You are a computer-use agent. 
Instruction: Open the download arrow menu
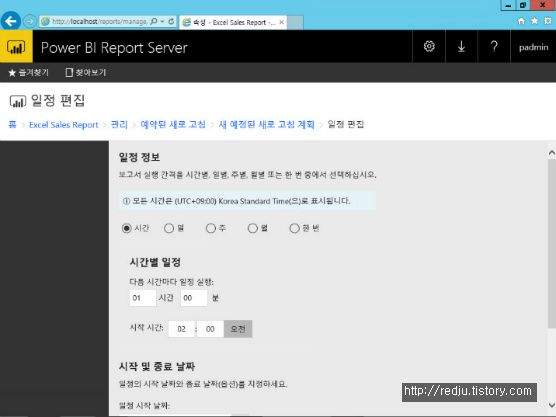(x=461, y=46)
